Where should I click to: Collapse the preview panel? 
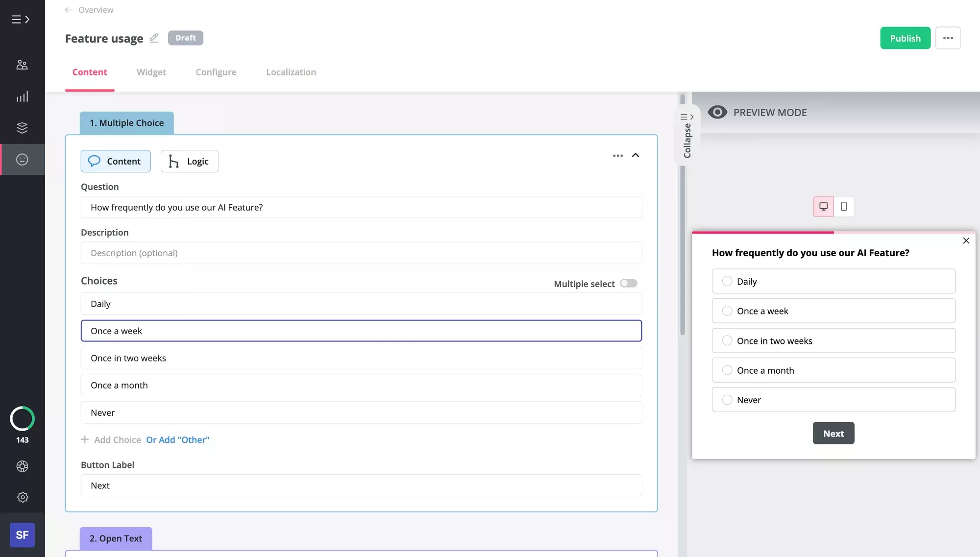pyautogui.click(x=687, y=136)
